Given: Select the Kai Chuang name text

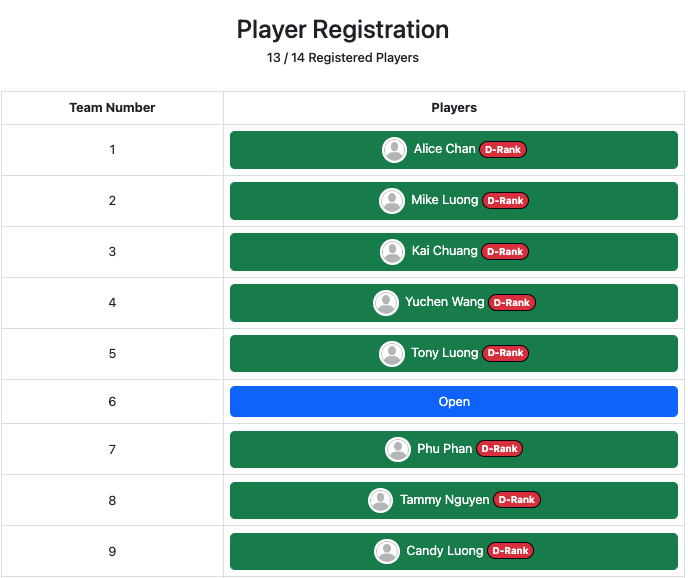Looking at the screenshot, I should pos(444,251).
